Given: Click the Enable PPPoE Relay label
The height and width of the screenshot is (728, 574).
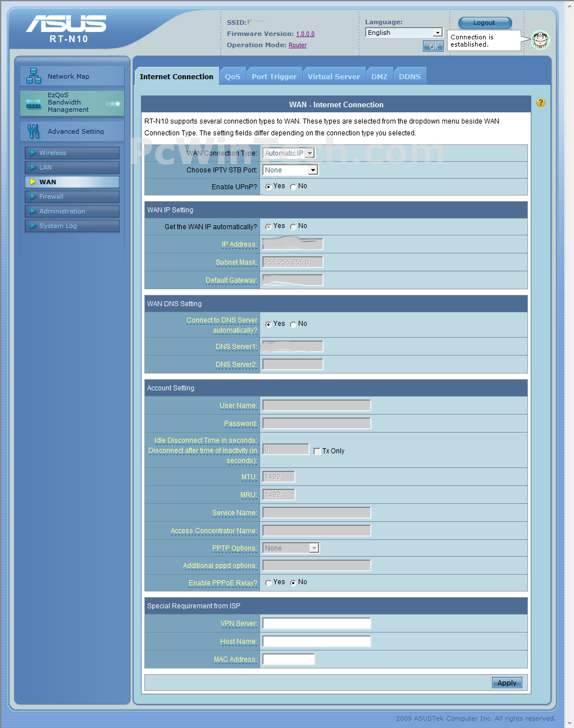Looking at the screenshot, I should [223, 583].
